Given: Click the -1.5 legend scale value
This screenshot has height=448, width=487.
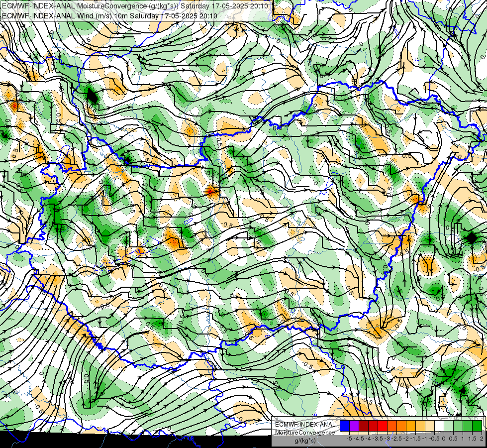Looking at the screenshot, I should (415, 439).
